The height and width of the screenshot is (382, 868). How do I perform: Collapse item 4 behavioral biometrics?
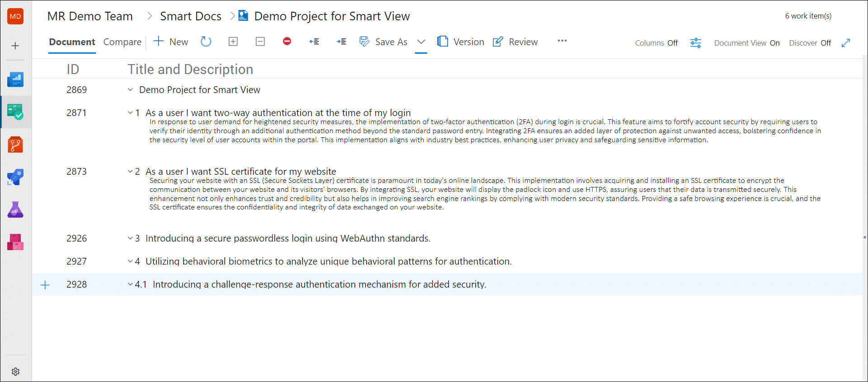click(130, 261)
